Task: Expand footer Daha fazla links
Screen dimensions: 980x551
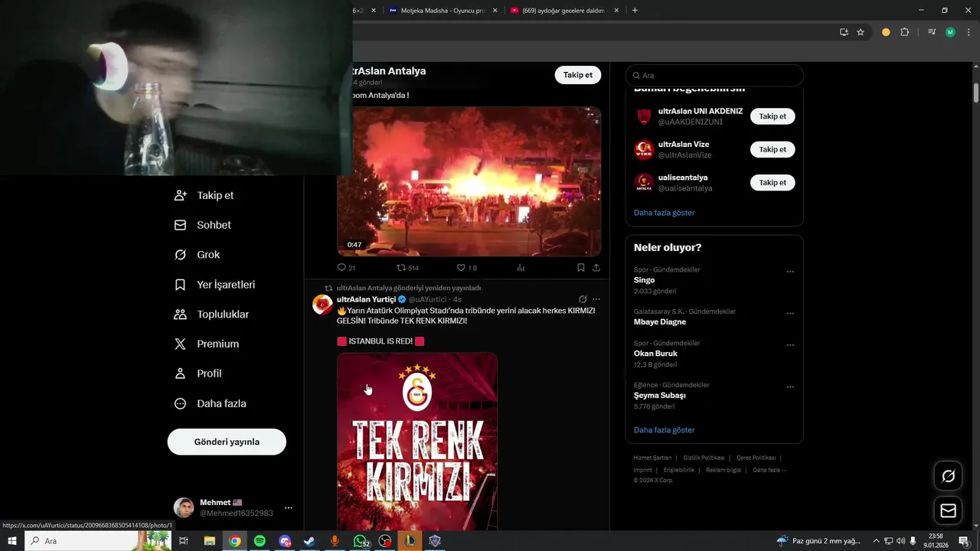Action: [x=769, y=470]
